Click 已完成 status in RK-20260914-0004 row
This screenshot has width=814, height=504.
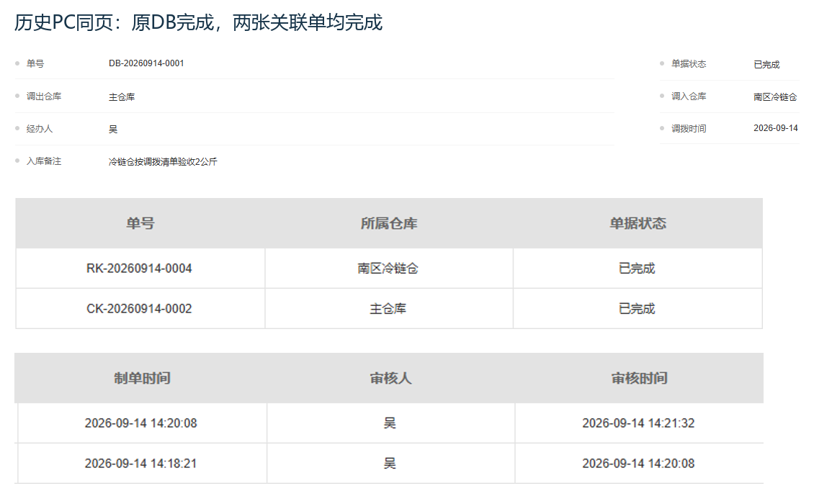[x=637, y=269]
